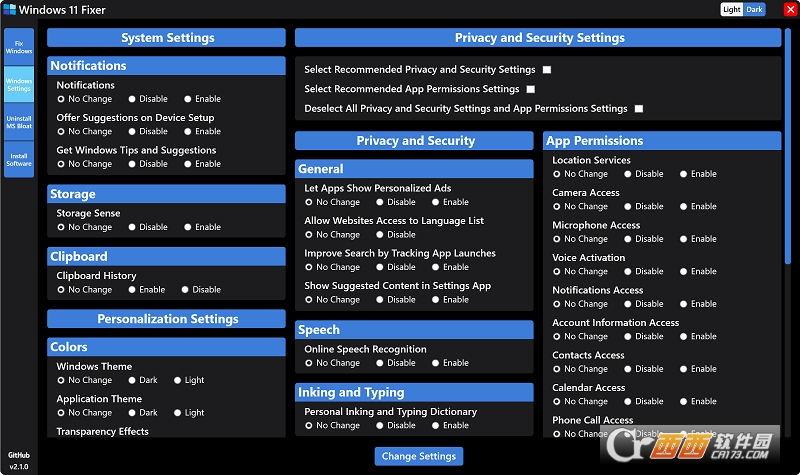Screen dimensions: 800x475
Task: Go to the Uninstall MS Bloat tab
Action: 18,122
